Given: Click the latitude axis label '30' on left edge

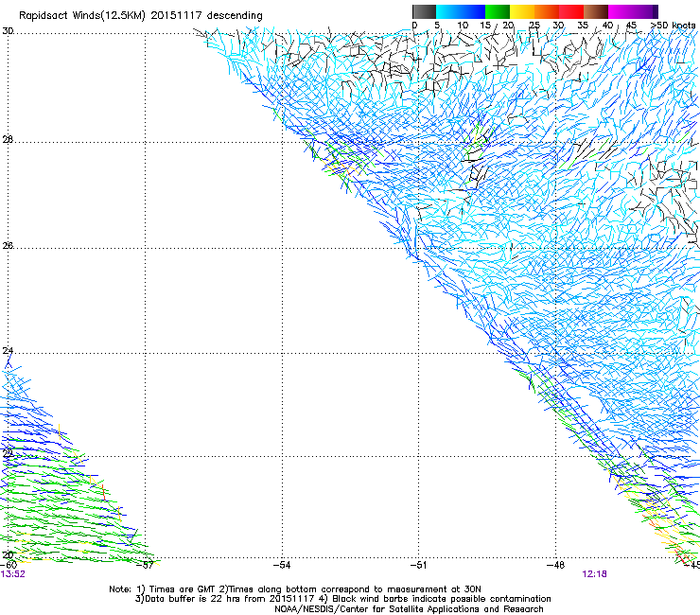Looking at the screenshot, I should click(8, 31).
